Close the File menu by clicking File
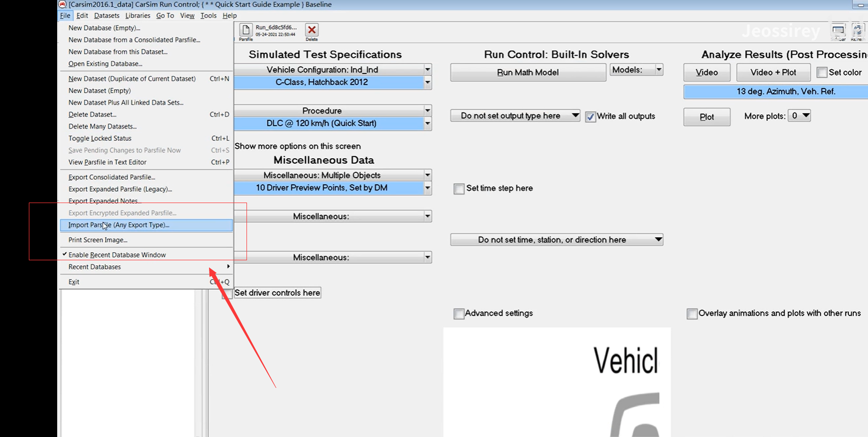Image resolution: width=868 pixels, height=437 pixels. click(x=65, y=16)
